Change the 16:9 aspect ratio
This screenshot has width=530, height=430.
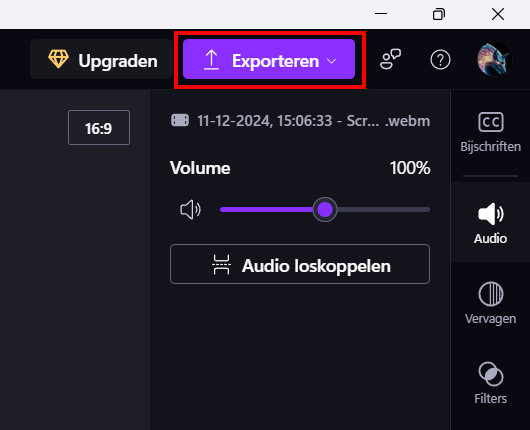coord(99,128)
